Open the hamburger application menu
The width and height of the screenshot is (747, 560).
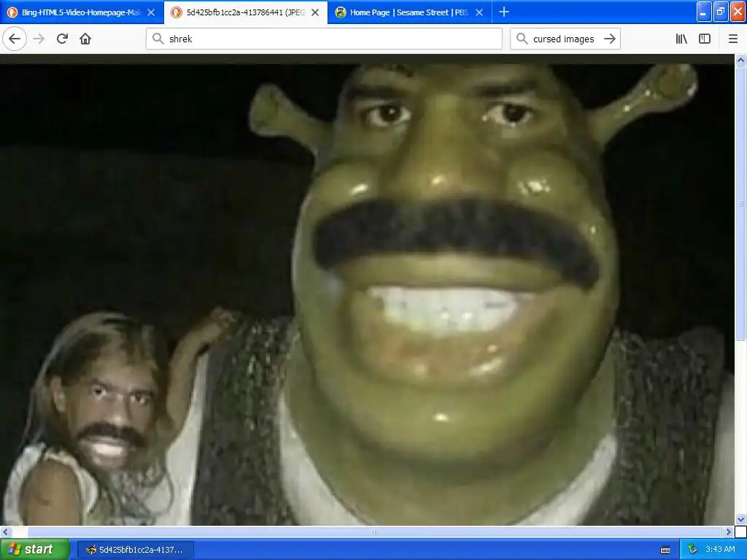[x=732, y=39]
